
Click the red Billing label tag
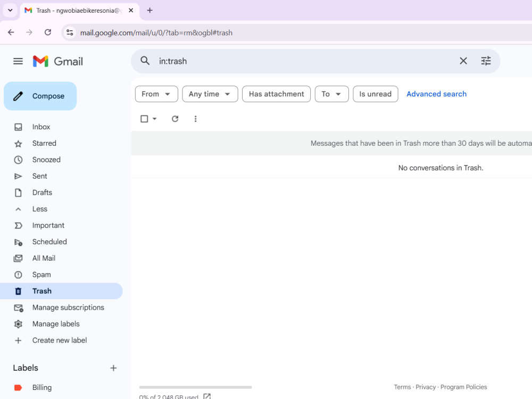click(x=18, y=388)
